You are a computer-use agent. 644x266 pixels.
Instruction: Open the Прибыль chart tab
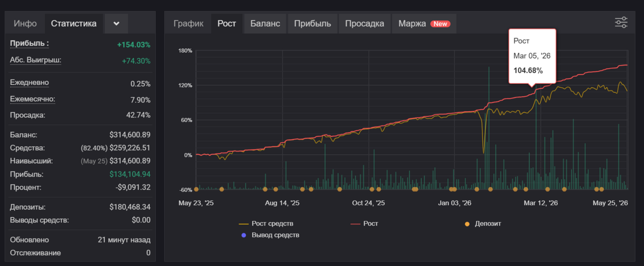coord(313,23)
